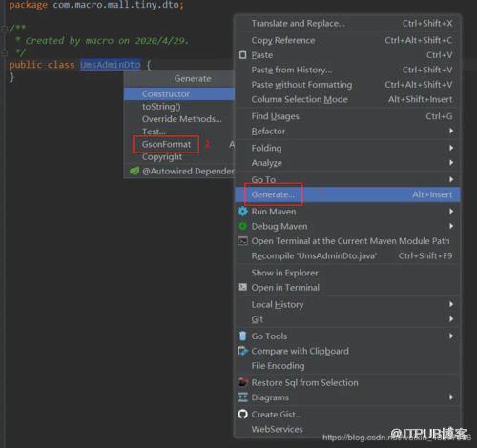Click the 'public class' keywords

(42, 65)
